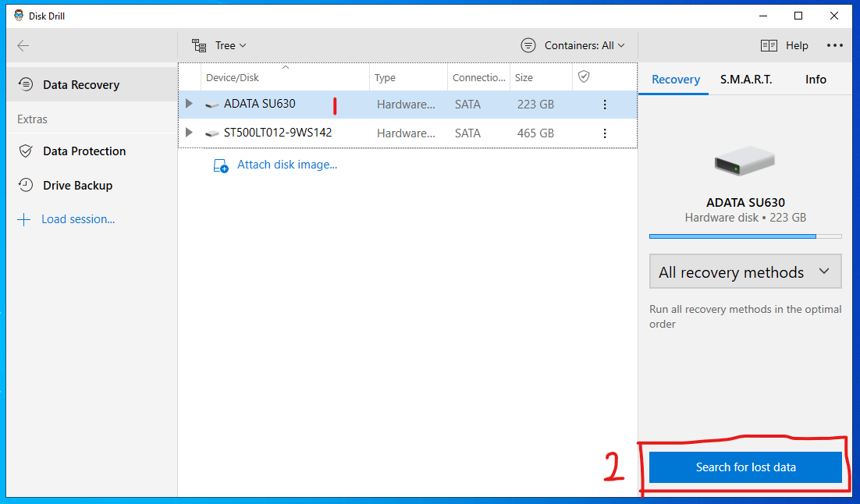This screenshot has width=860, height=504.
Task: Click Load session link
Action: 78,219
